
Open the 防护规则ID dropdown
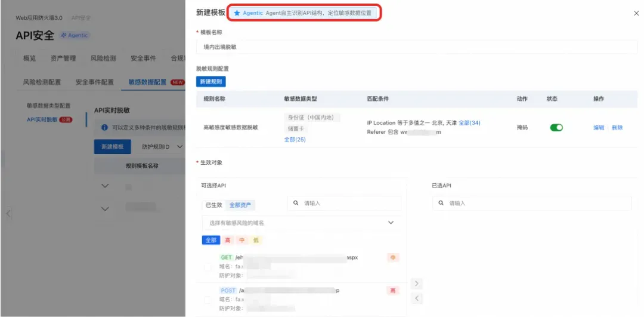click(162, 146)
